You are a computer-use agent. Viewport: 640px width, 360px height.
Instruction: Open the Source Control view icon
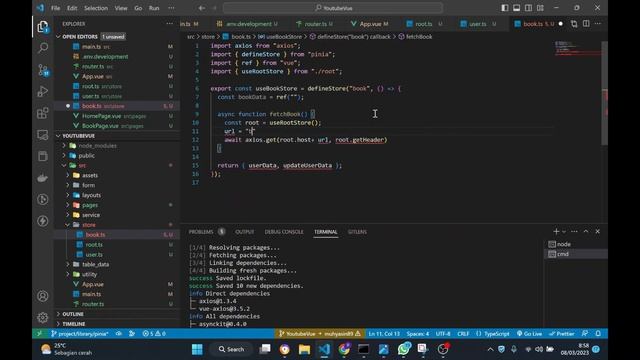(43, 70)
